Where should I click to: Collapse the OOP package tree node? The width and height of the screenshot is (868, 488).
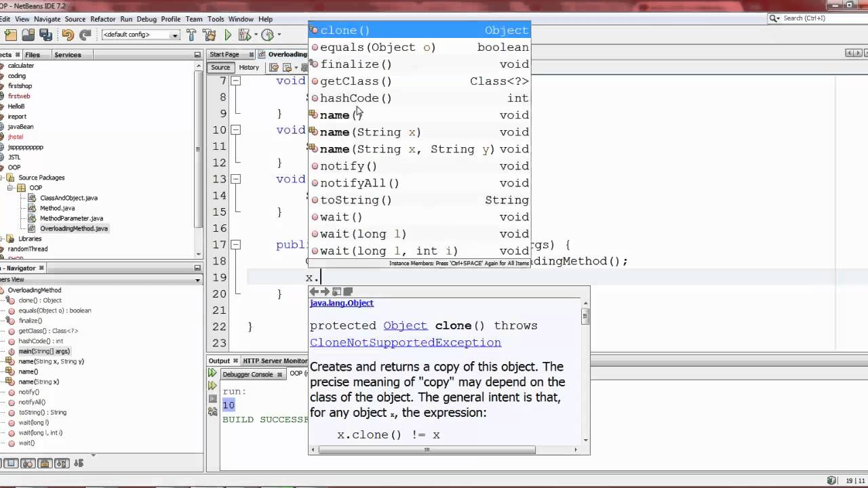pyautogui.click(x=10, y=188)
